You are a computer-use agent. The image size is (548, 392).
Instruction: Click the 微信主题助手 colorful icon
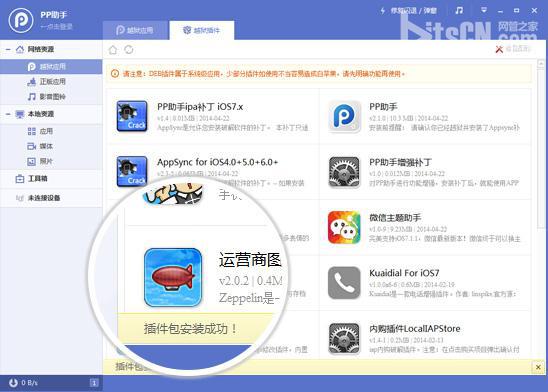click(344, 227)
